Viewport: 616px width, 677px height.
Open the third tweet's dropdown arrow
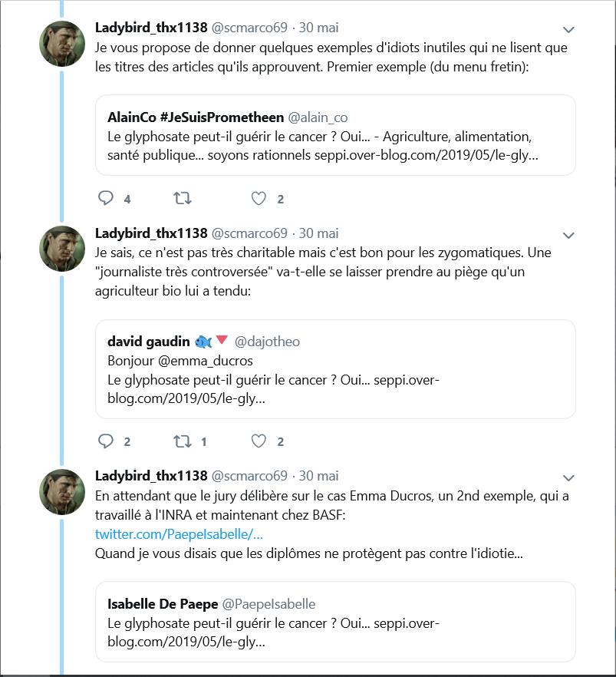click(x=568, y=477)
